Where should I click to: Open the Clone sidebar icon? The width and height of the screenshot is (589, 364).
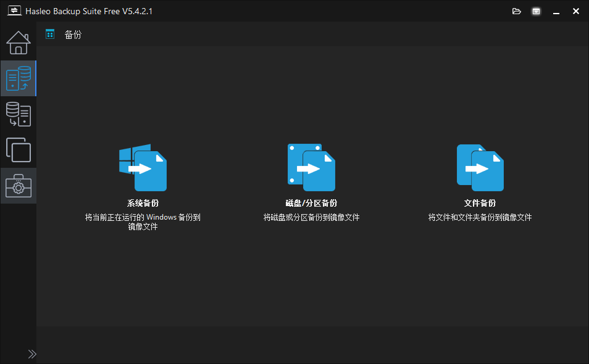coord(18,150)
